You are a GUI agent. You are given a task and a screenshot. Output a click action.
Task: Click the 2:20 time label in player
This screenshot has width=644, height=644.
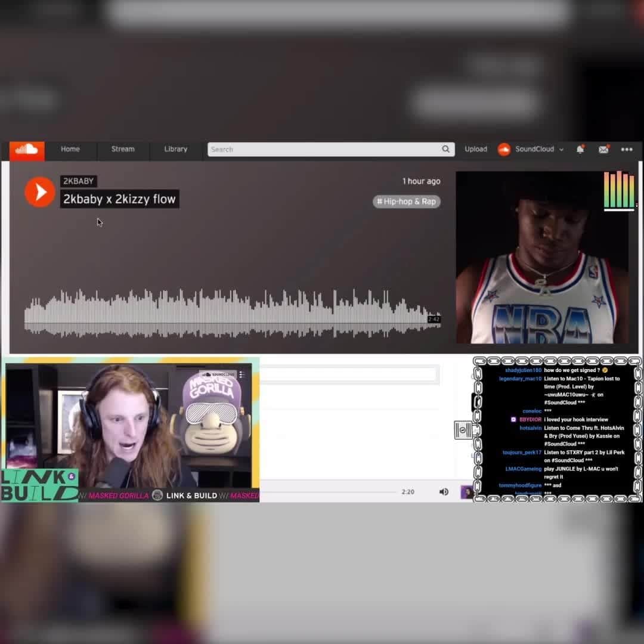tap(408, 491)
